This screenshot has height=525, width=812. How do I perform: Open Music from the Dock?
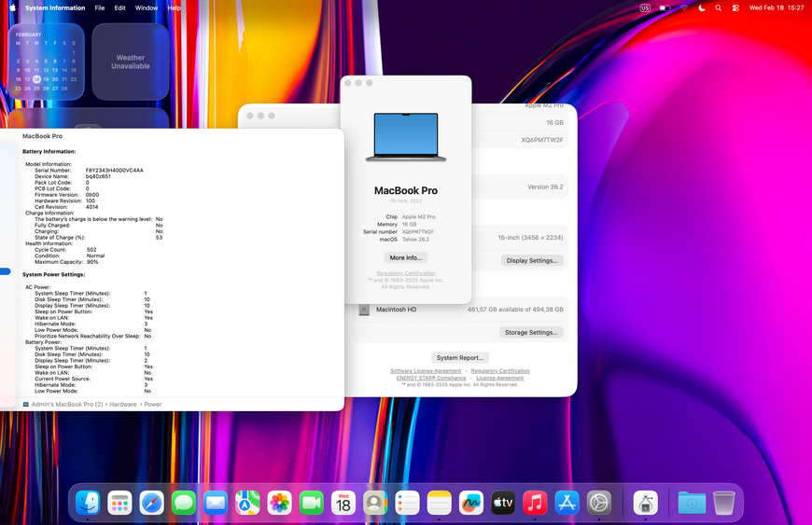click(x=535, y=503)
